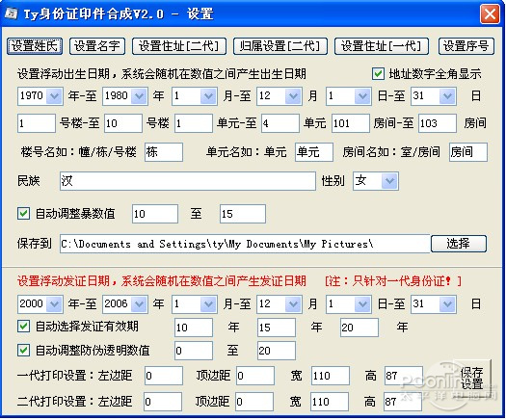Screen dimensions: 506x420
Task: Click 选择 to choose save folder
Action: [x=459, y=244]
